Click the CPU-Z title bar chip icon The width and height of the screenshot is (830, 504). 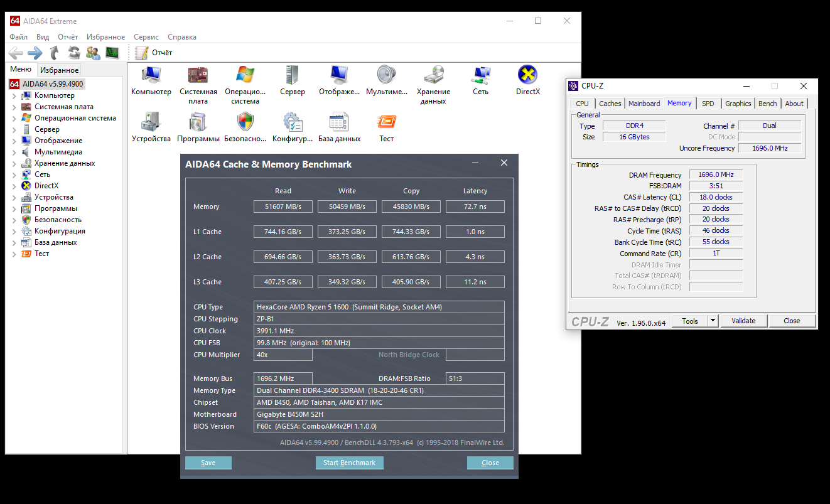[x=574, y=86]
